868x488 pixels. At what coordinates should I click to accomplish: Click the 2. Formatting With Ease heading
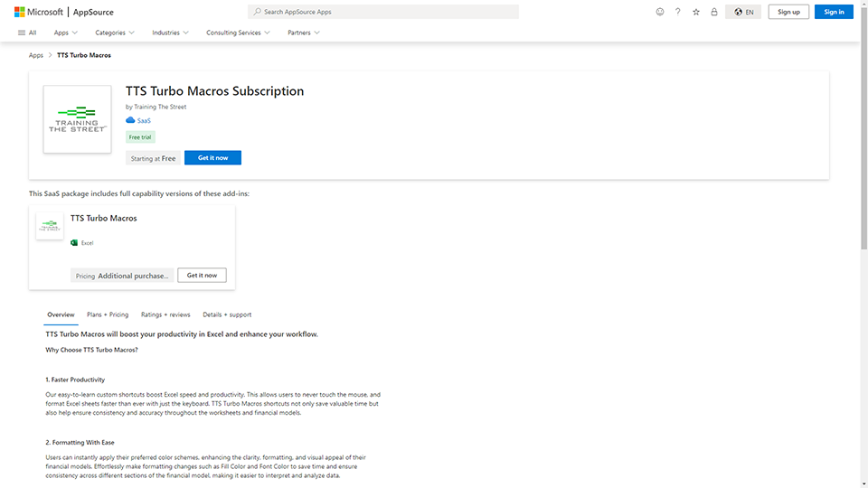(80, 443)
